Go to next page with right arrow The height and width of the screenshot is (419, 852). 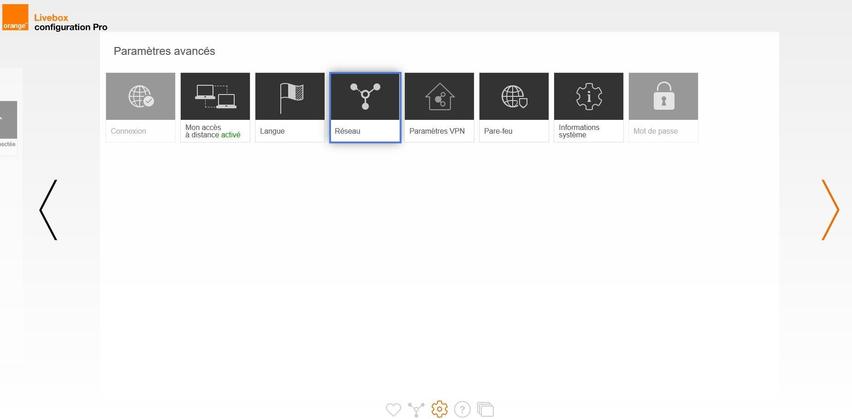pos(830,210)
